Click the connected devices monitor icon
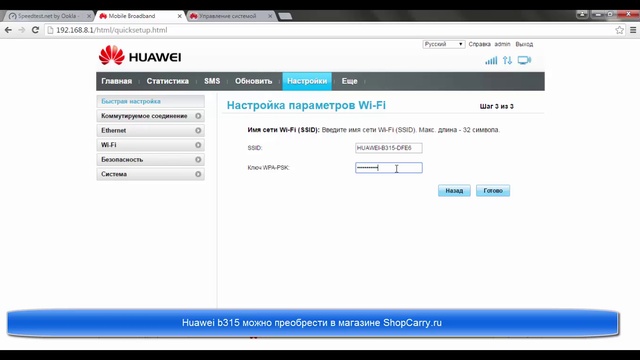This screenshot has height=360, width=640. [x=524, y=60]
